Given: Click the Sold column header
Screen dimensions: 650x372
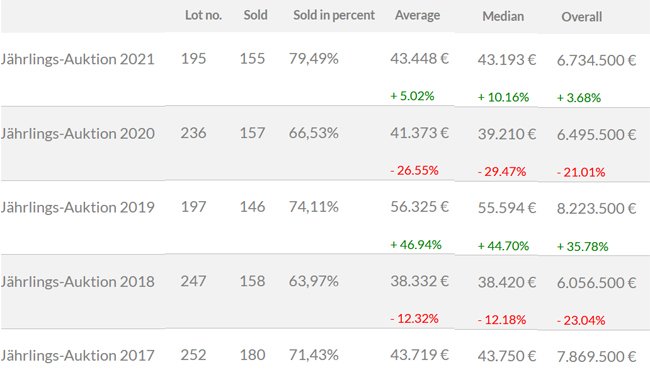Looking at the screenshot, I should [x=255, y=15].
